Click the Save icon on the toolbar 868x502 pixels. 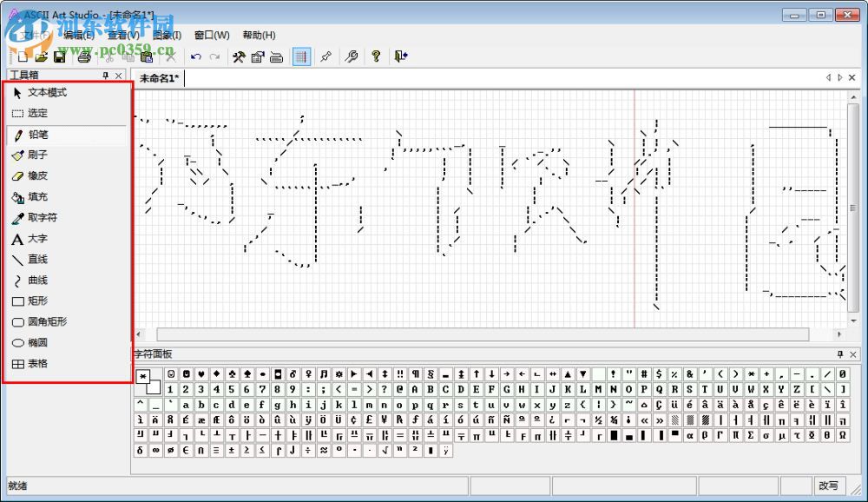(x=59, y=56)
